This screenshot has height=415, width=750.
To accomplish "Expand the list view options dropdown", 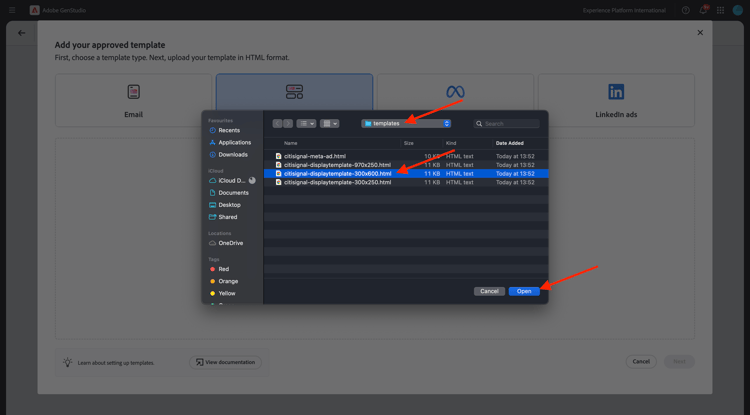I will tap(306, 123).
